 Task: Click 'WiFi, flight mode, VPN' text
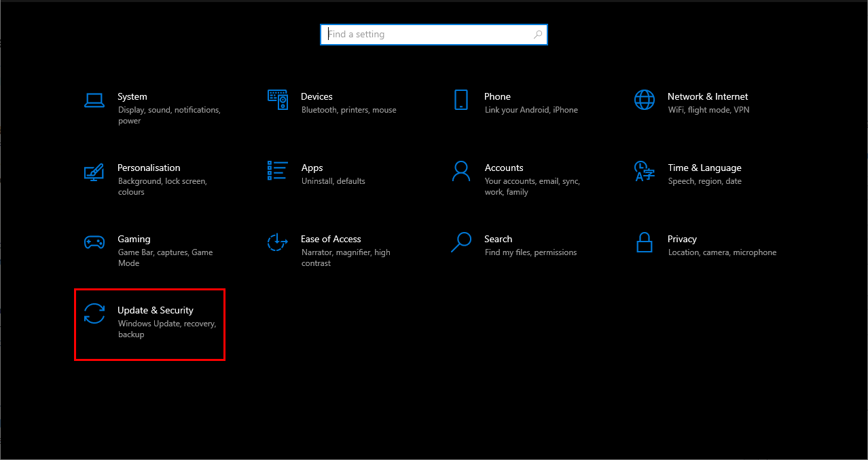[709, 110]
